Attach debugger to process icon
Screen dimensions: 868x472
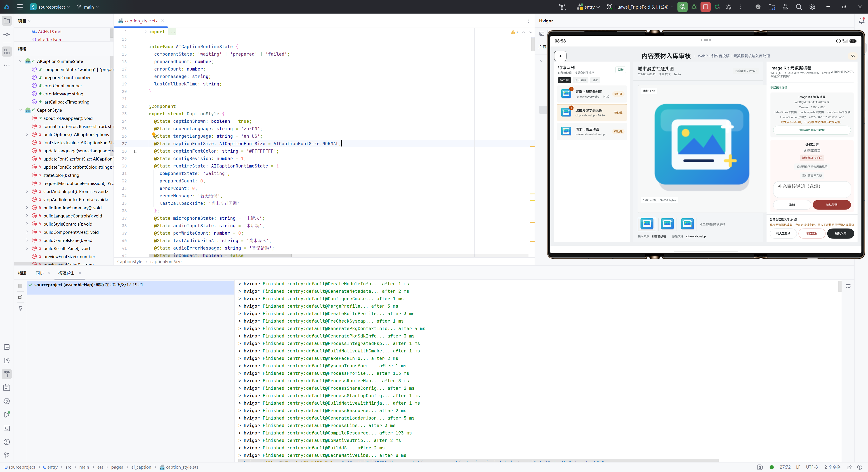pos(729,7)
